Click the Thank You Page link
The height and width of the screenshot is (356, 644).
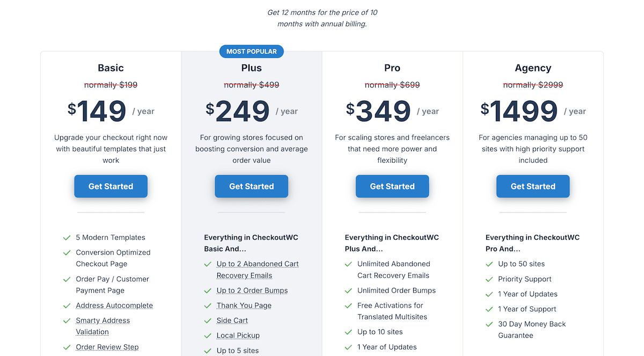click(x=244, y=306)
